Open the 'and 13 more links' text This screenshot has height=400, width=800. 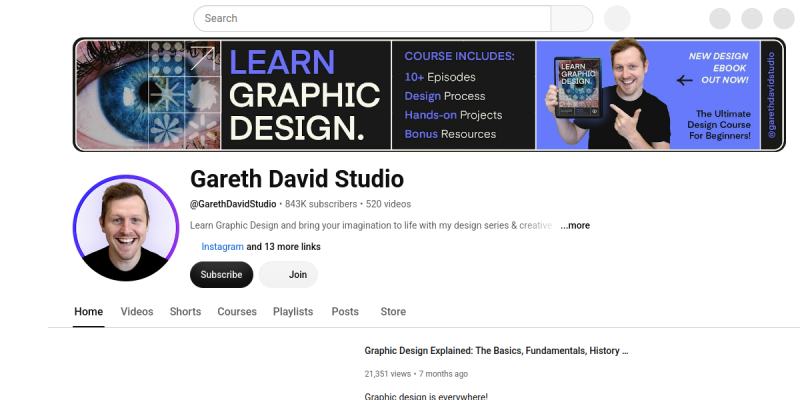(283, 247)
